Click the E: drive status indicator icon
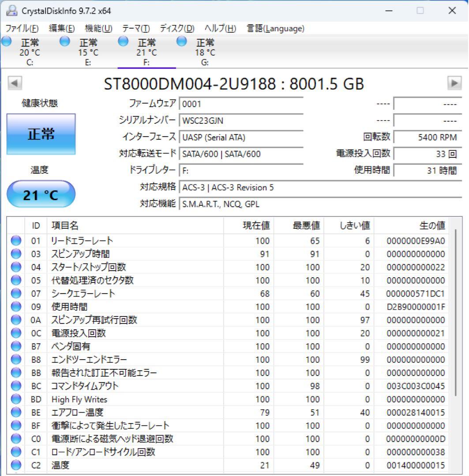This screenshot has width=469, height=476. point(65,41)
